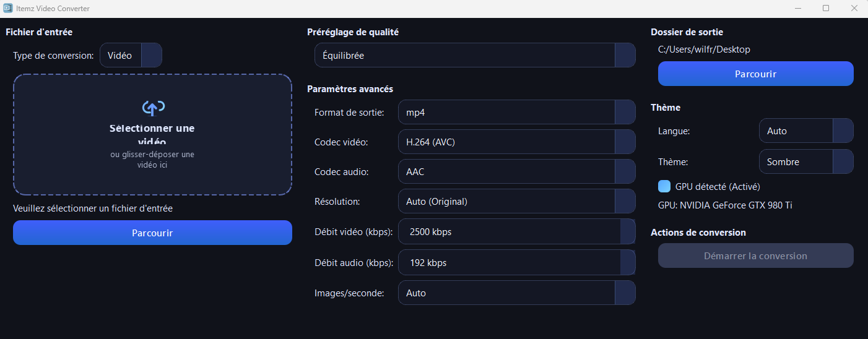The image size is (868, 339).
Task: Click the Débit audio stepper arrows
Action: 628,262
